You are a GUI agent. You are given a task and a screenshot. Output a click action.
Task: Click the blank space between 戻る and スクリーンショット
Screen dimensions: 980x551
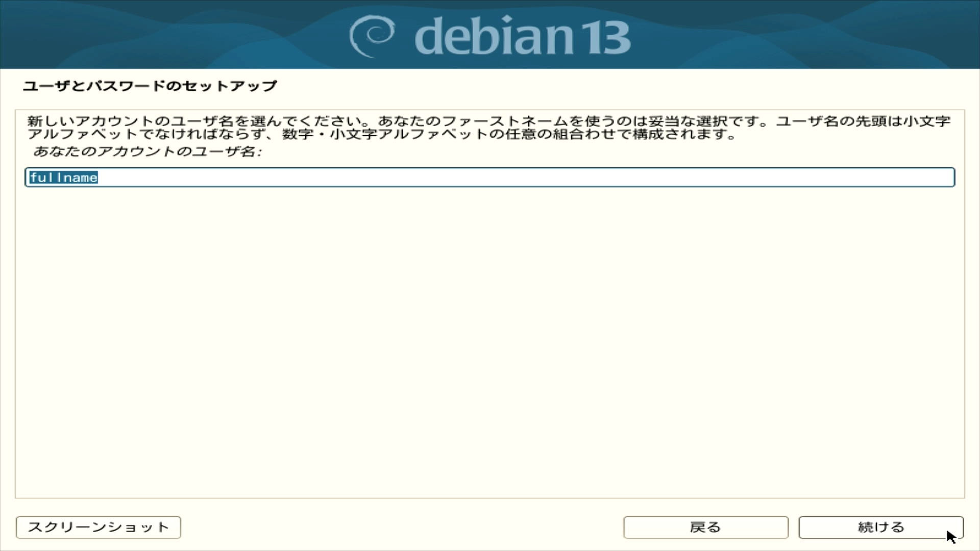[x=402, y=527]
